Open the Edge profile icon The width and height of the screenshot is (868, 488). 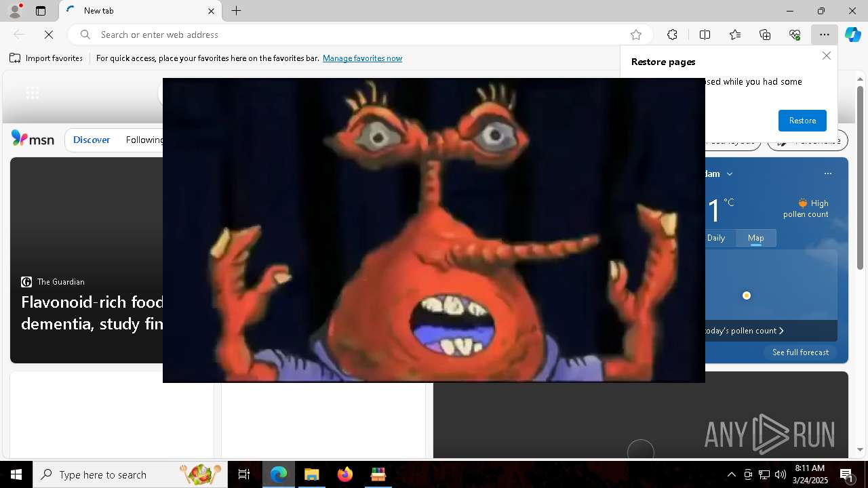[x=14, y=11]
